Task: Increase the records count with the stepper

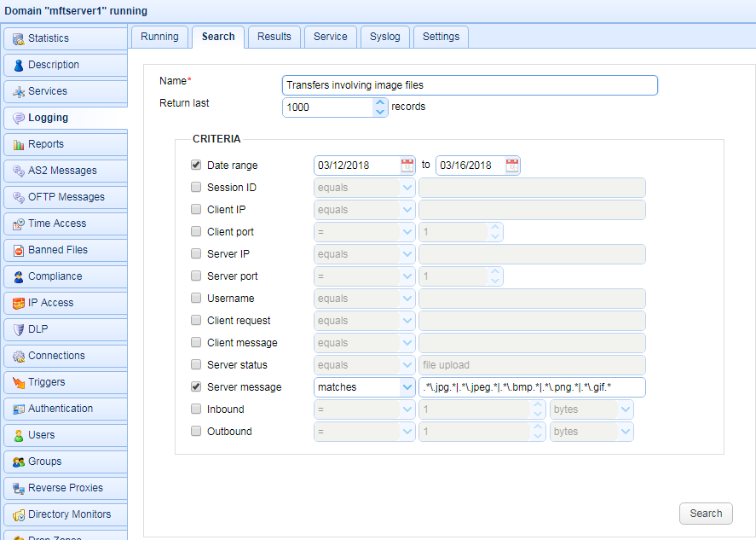Action: pos(382,102)
